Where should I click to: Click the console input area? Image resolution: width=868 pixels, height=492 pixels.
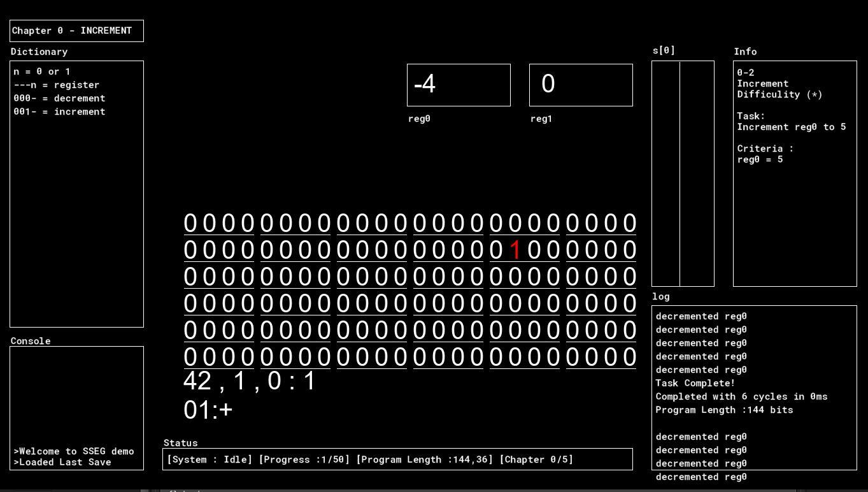(x=76, y=395)
